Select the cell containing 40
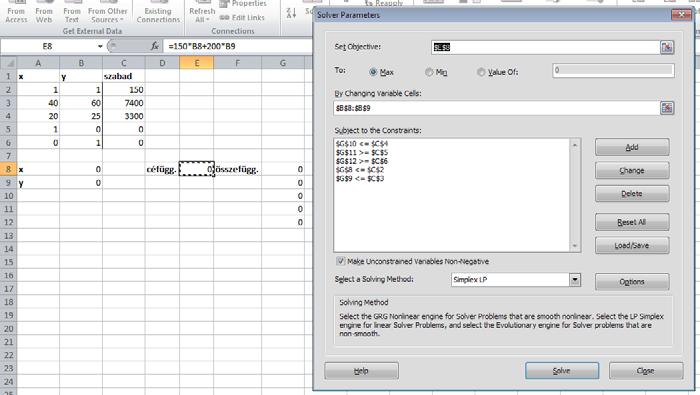The height and width of the screenshot is (395, 700). 38,103
